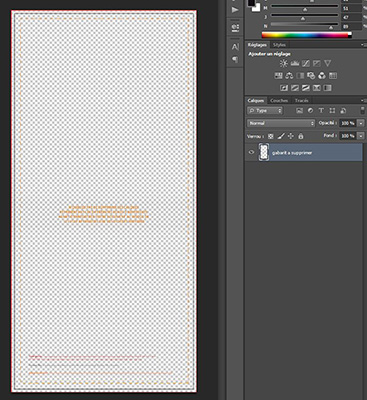The width and height of the screenshot is (367, 400).
Task: Filter layers by type layers (T icon)
Action: pyautogui.click(x=321, y=111)
